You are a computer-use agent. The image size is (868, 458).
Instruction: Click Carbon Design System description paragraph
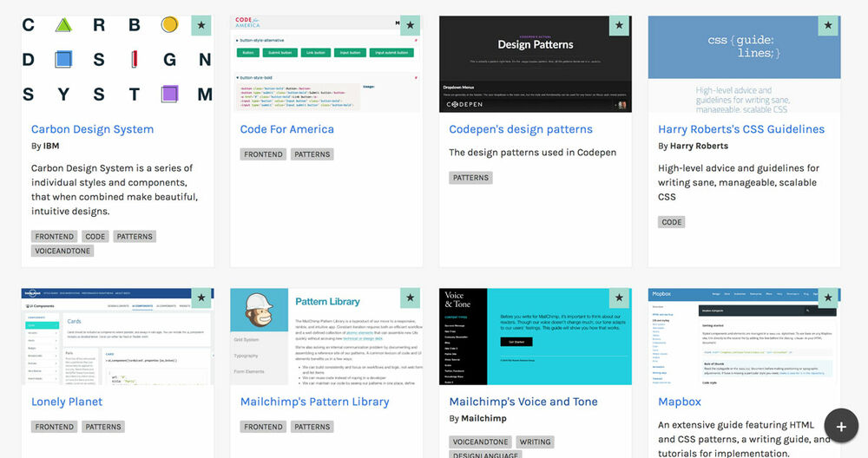pos(115,190)
